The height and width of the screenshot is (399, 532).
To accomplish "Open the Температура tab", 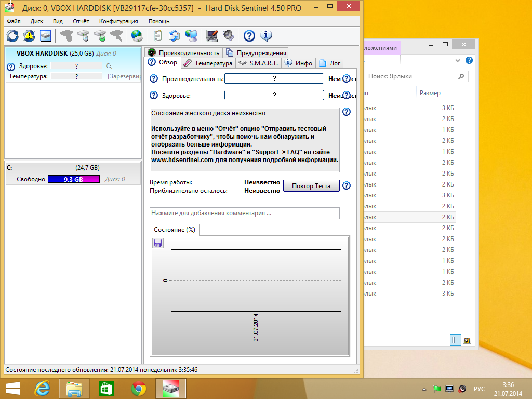I will click(208, 63).
